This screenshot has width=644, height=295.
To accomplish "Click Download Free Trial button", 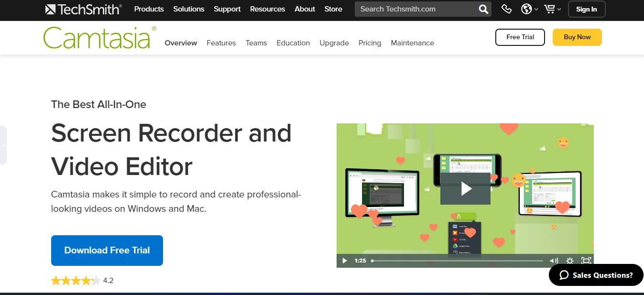I will click(x=107, y=251).
